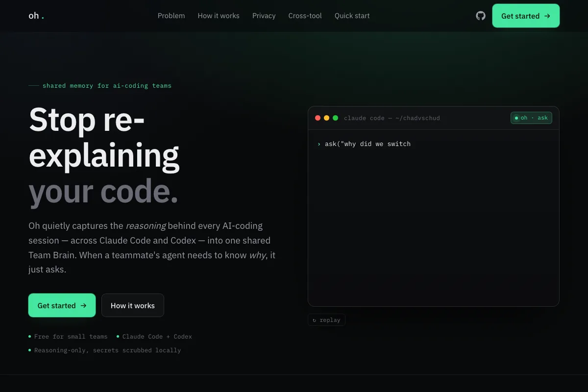
Task: Click the red terminal window dot
Action: point(318,118)
